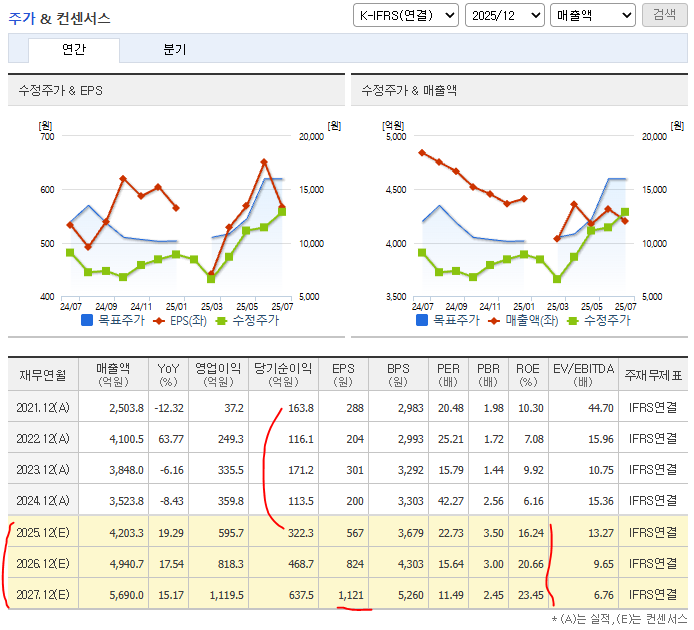Viewport: 694px width, 630px height.
Task: Click PBR value 3.50
Action: pyautogui.click(x=494, y=533)
